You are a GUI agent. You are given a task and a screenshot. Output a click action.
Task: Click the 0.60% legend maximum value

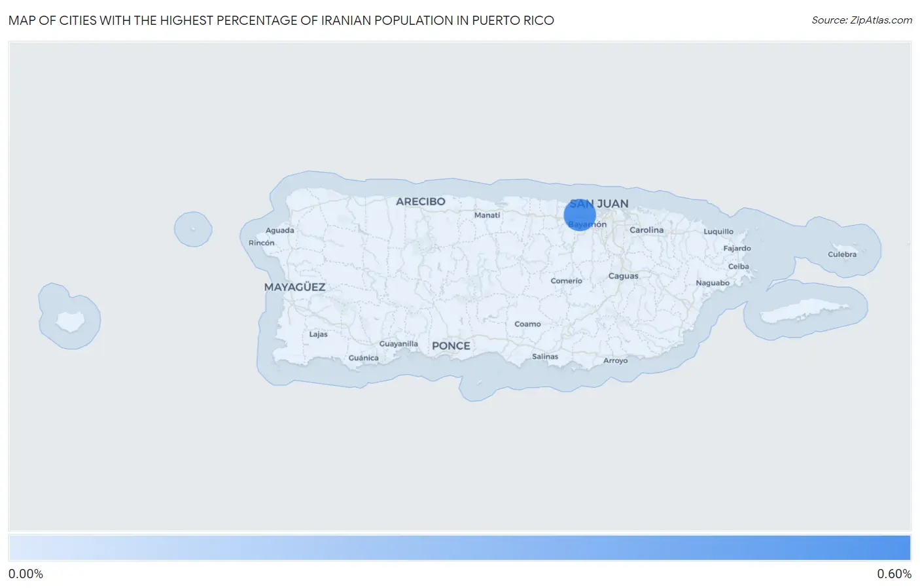point(894,574)
